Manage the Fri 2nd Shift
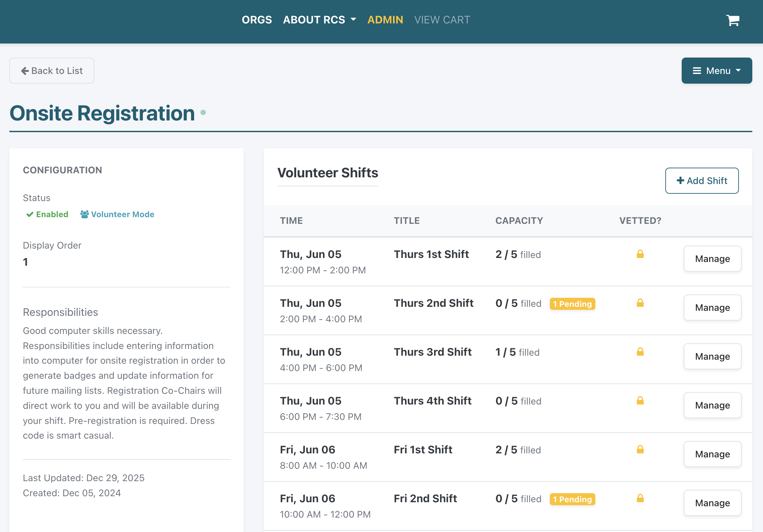 (x=712, y=503)
